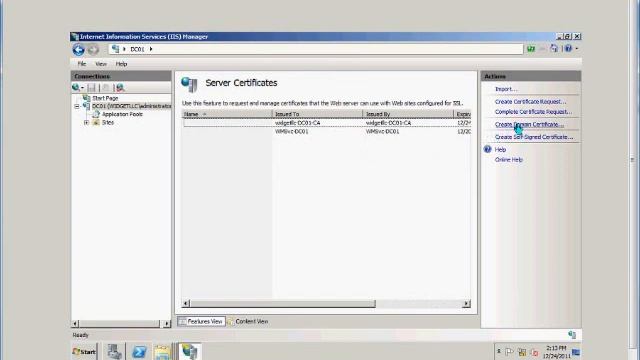This screenshot has width=640, height=360.
Task: Select the WMSvc-DC01 certificate row
Action: pos(327,132)
